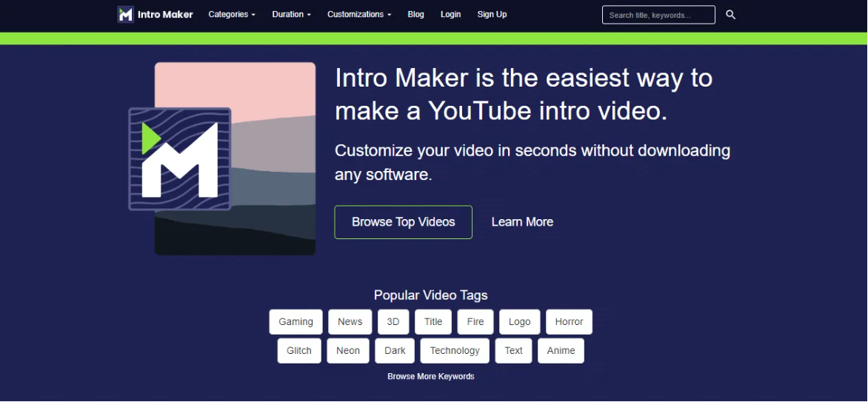The image size is (868, 402).
Task: Select the Dark tag
Action: (395, 350)
